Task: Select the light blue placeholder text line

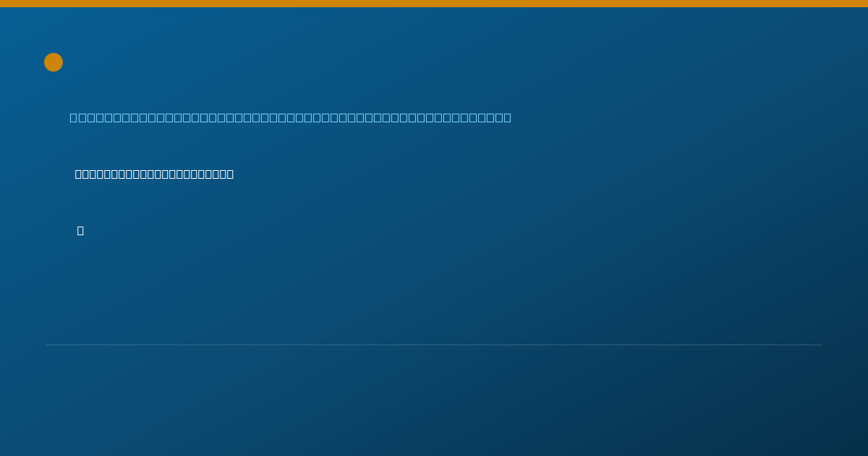Action: (x=290, y=117)
